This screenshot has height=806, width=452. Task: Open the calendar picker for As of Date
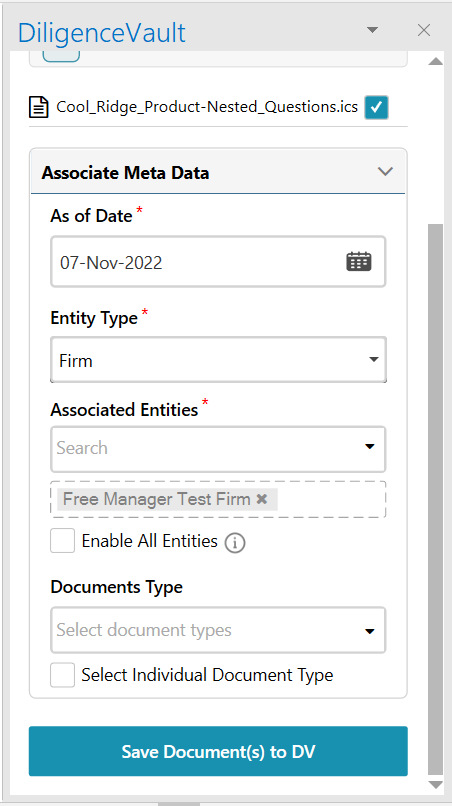click(358, 262)
